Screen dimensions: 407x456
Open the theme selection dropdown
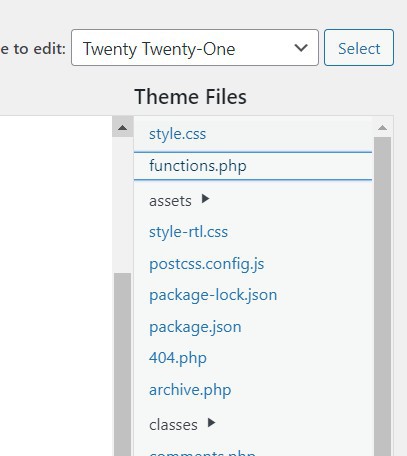point(195,48)
